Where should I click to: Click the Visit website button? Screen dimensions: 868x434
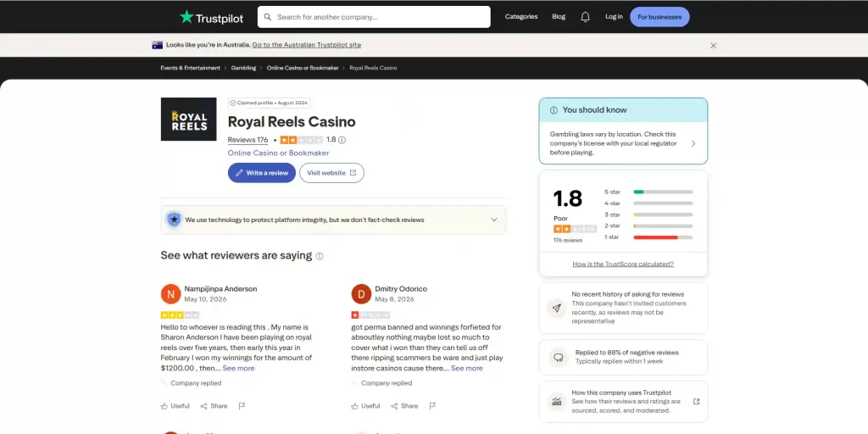pos(331,173)
